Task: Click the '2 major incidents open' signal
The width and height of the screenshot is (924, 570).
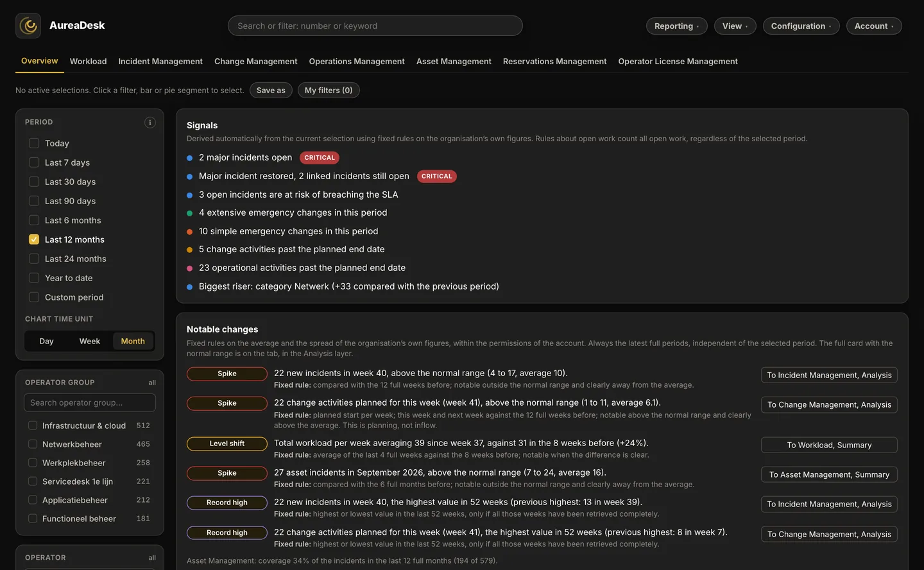Action: coord(245,157)
